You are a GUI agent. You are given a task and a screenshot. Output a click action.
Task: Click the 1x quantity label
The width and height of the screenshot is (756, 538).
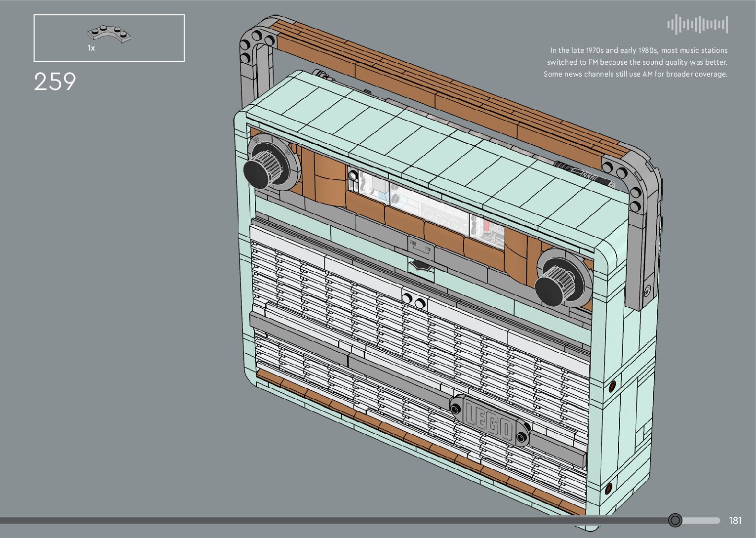click(91, 48)
